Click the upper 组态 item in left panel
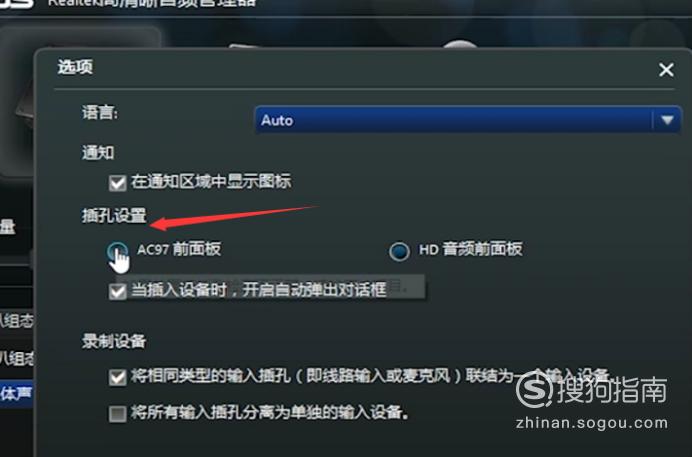 pyautogui.click(x=16, y=321)
